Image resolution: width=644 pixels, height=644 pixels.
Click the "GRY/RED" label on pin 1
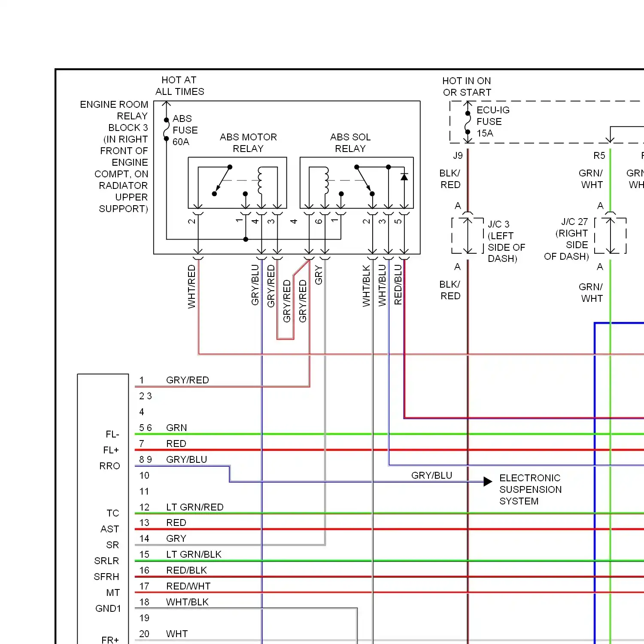[x=188, y=380]
